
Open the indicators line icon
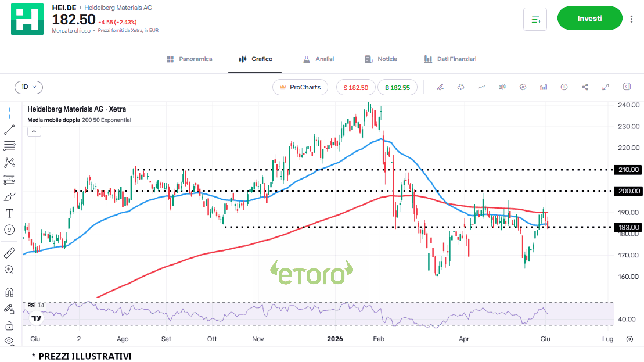[x=481, y=87]
